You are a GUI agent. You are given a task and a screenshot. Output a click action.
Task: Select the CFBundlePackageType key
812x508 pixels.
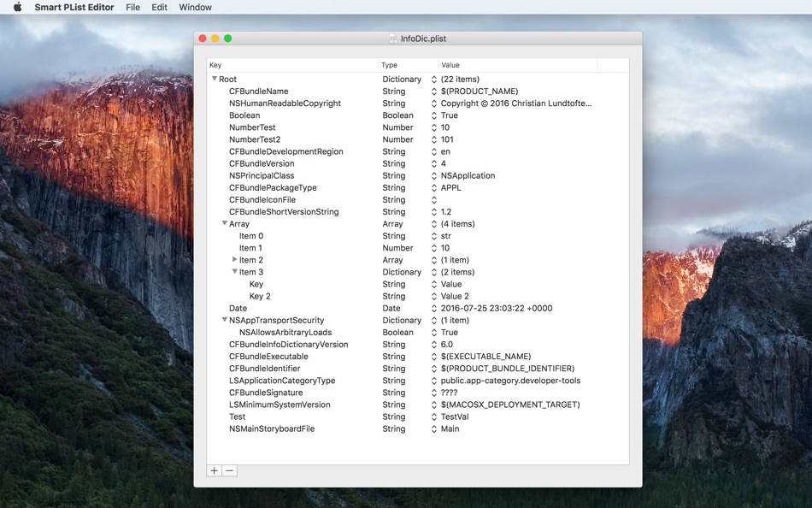pyautogui.click(x=273, y=187)
